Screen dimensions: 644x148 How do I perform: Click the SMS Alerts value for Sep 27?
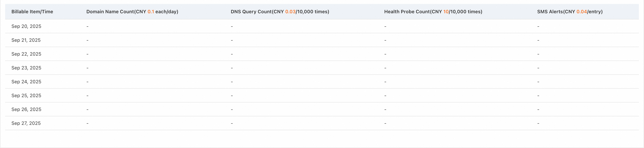tap(538, 123)
